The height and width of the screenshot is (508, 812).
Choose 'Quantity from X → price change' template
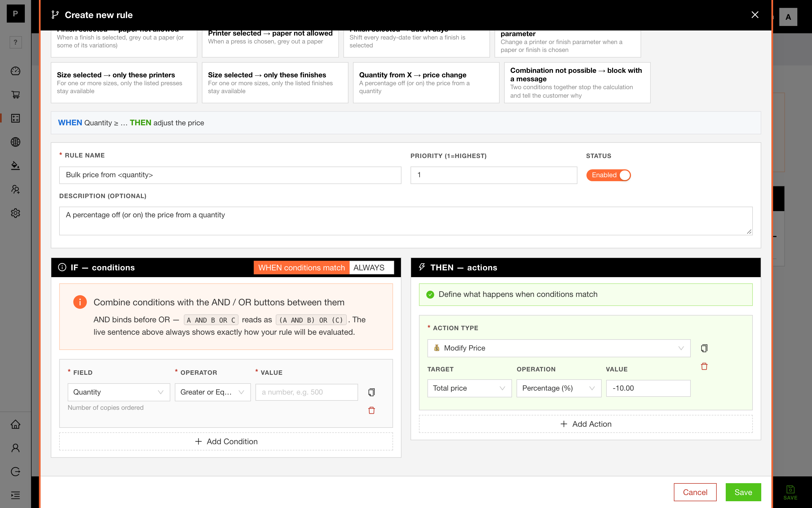426,83
